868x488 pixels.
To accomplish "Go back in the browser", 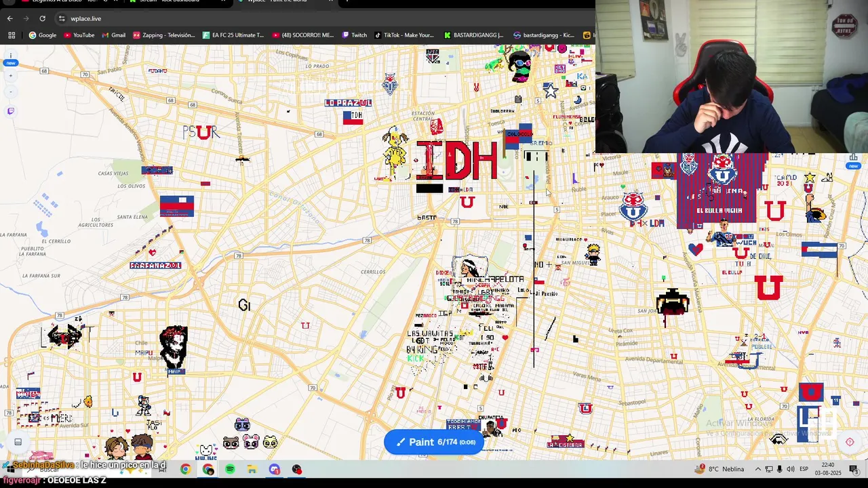I will pos(9,18).
